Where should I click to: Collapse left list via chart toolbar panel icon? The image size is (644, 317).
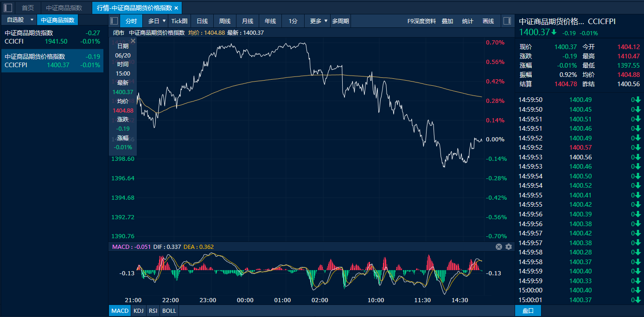click(114, 21)
